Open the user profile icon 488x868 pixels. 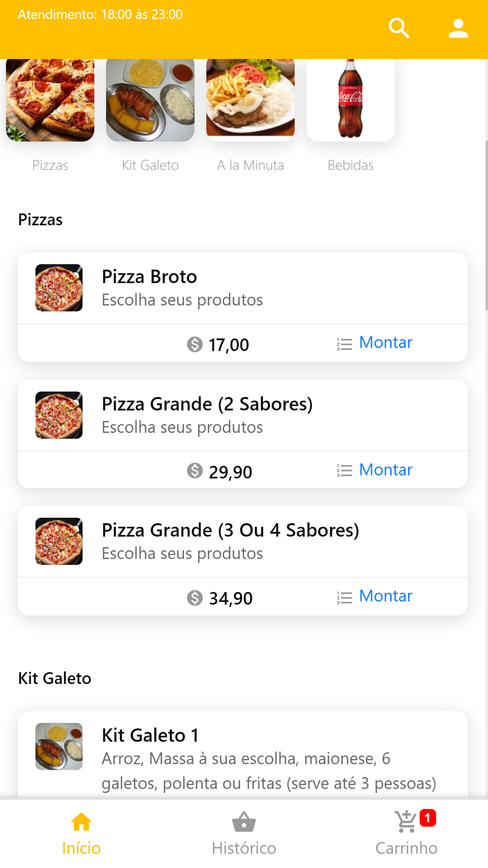pos(458,28)
